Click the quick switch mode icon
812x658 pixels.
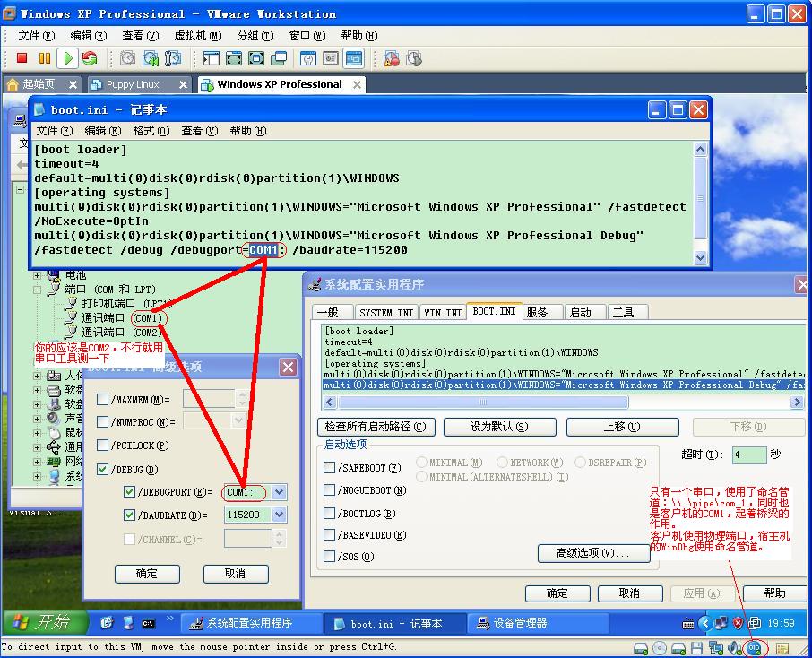[x=234, y=58]
